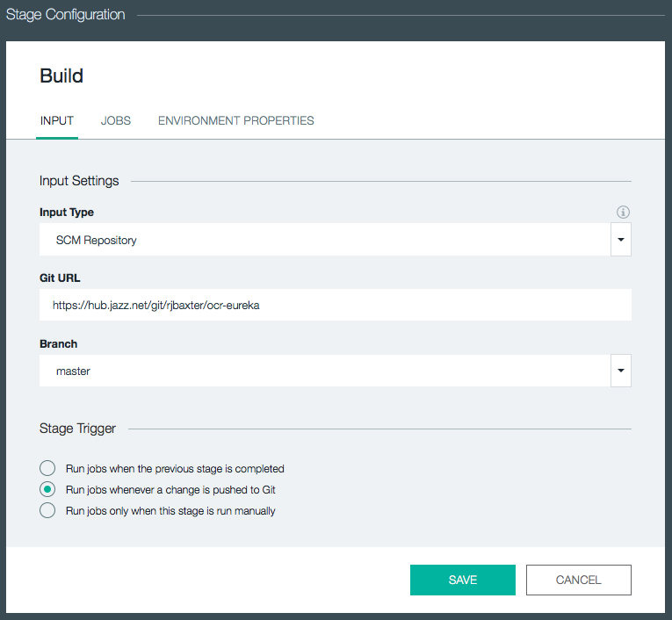Click the Branch field label

point(58,344)
